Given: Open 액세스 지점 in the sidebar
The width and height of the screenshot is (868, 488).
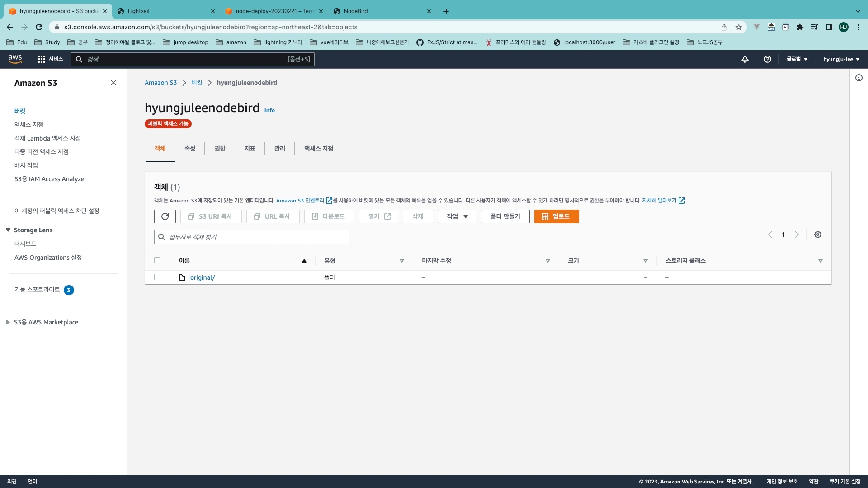Looking at the screenshot, I should pyautogui.click(x=29, y=124).
